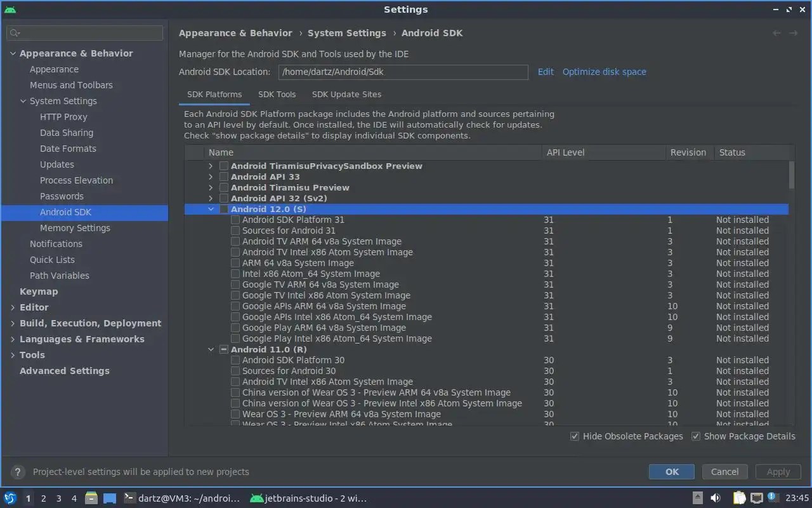Click the Cancel button
812x508 pixels.
[724, 472]
